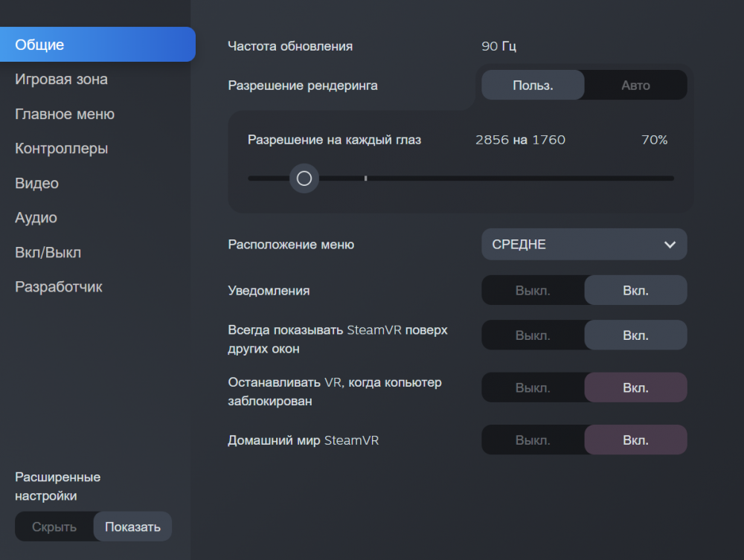The width and height of the screenshot is (744, 560).
Task: Open the Аудио settings
Action: [36, 218]
